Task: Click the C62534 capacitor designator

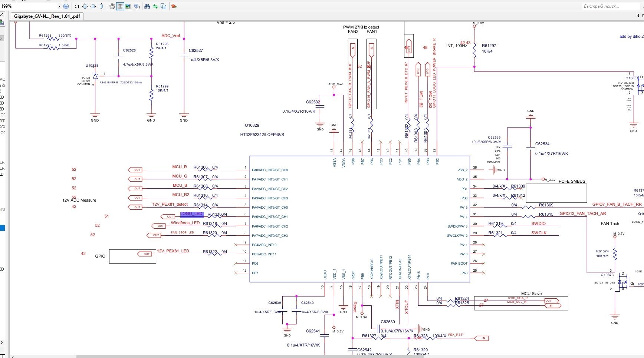Action: point(542,144)
